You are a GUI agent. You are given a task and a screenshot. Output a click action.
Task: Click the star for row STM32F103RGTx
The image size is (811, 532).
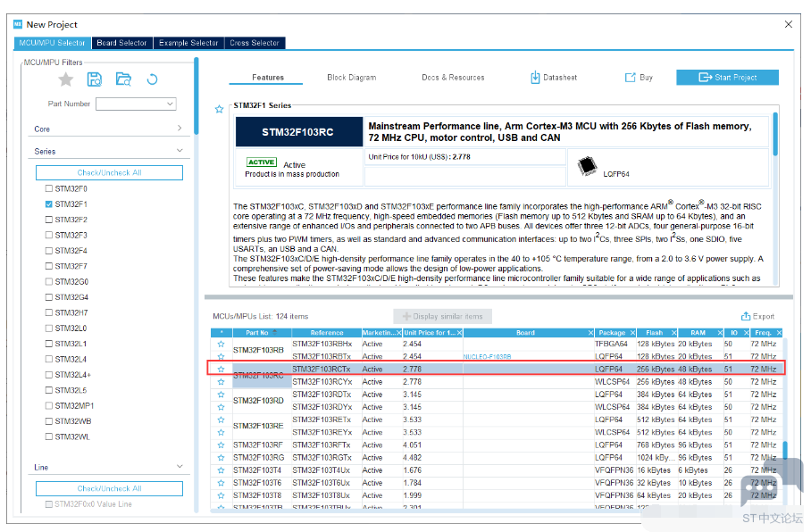pos(222,458)
